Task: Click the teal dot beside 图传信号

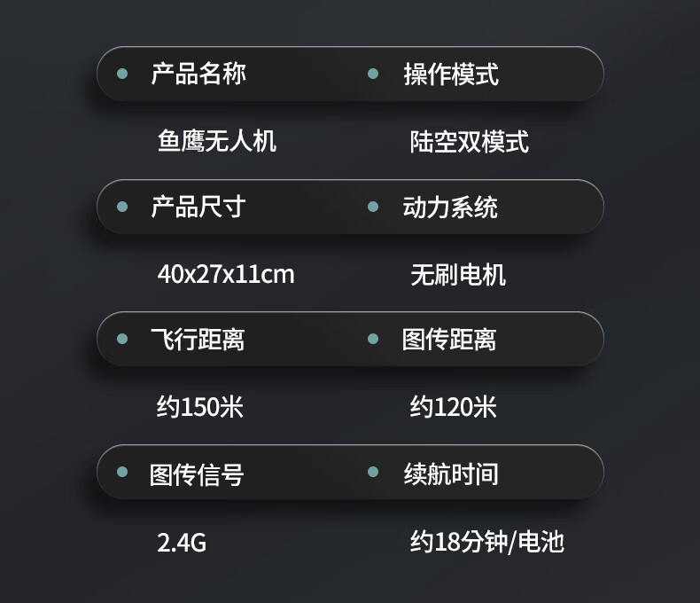Action: (x=122, y=472)
